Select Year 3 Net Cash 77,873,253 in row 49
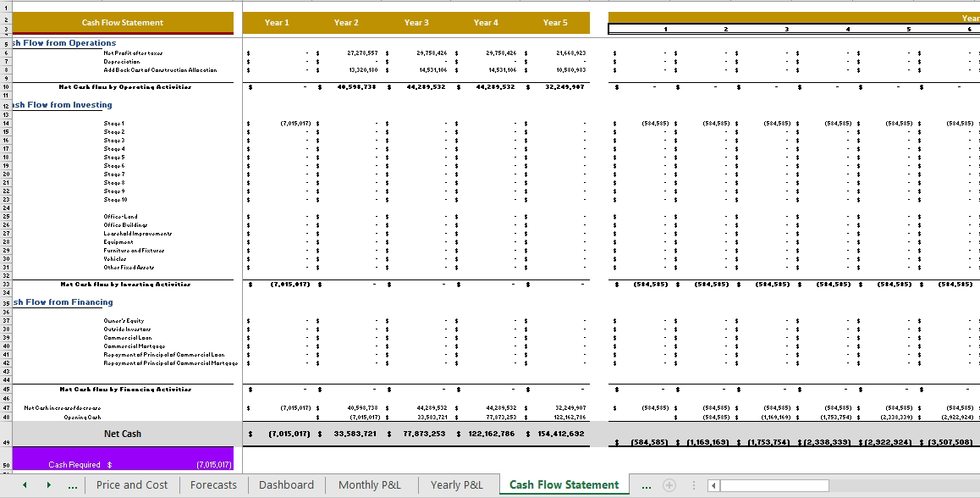Screen dimensions: 980x498 [x=424, y=434]
